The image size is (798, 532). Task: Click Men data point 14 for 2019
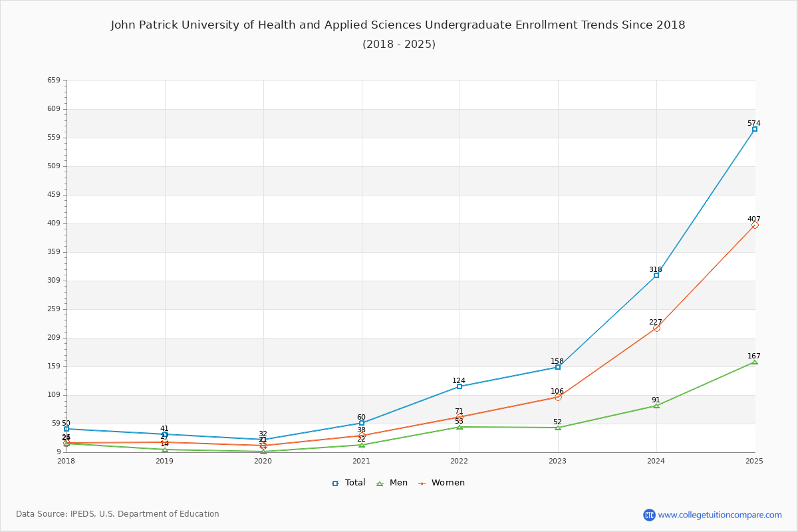(165, 450)
